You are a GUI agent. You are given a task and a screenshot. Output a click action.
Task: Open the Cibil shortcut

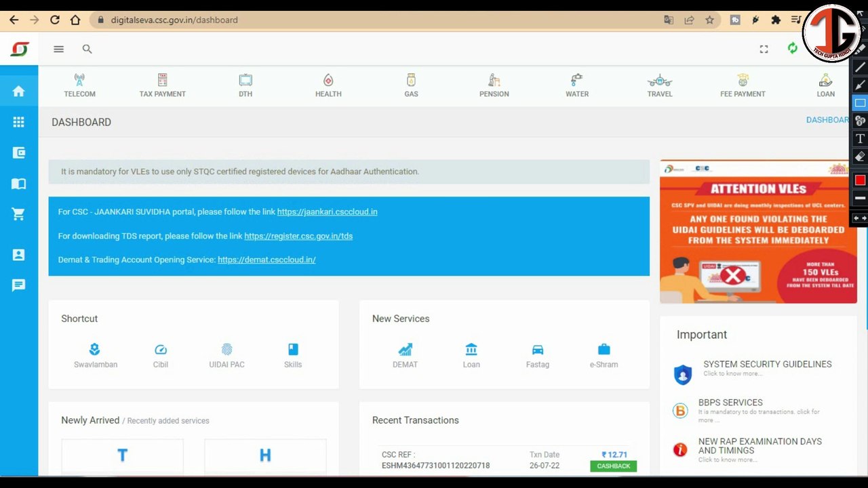point(161,355)
